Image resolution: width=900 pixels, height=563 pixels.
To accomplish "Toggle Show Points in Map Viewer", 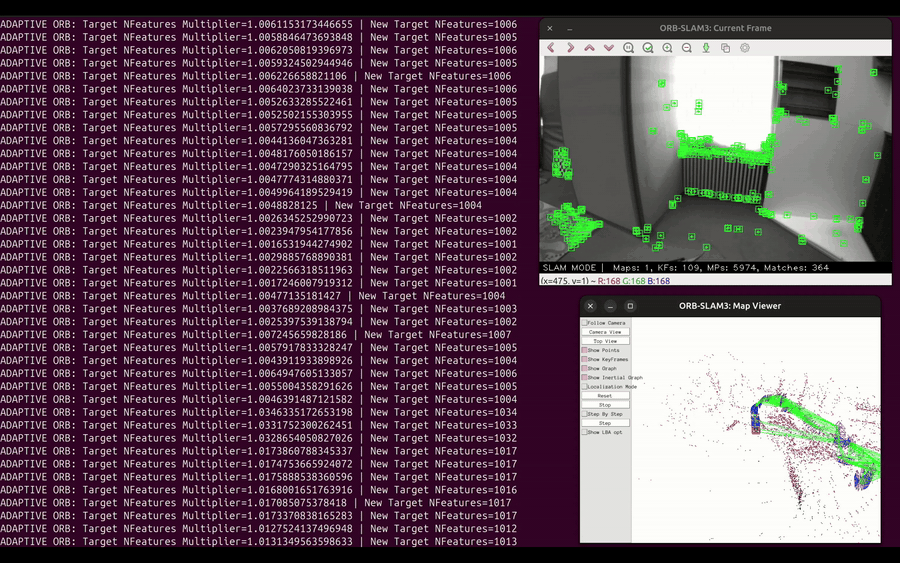I will (x=585, y=351).
